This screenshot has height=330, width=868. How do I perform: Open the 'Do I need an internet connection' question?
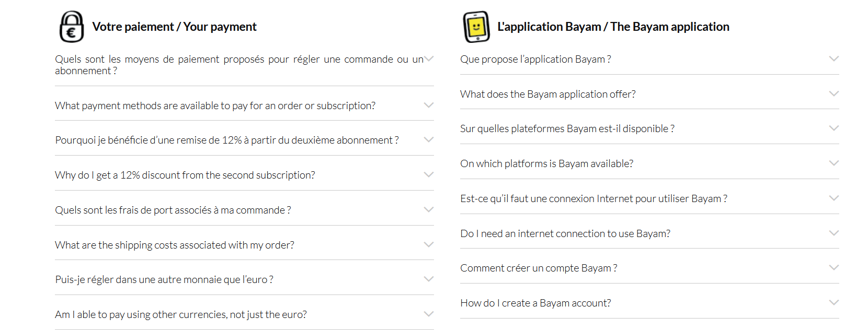pyautogui.click(x=565, y=233)
